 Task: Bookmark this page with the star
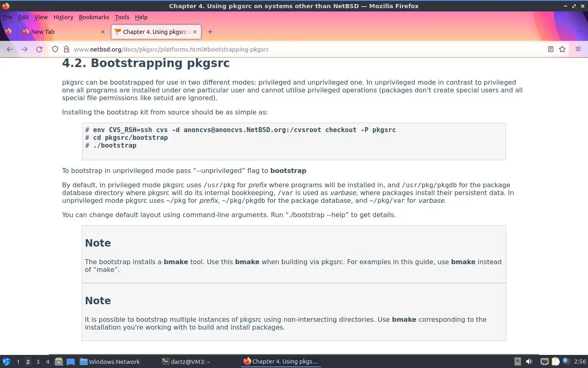(x=562, y=49)
